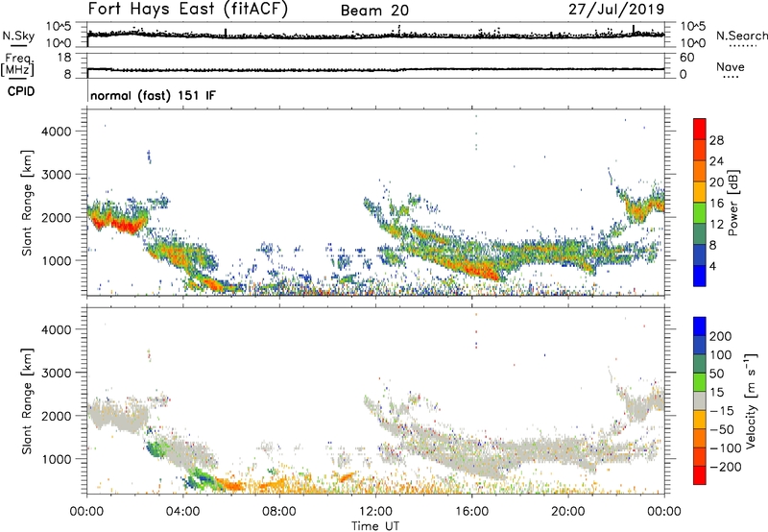Image resolution: width=768 pixels, height=532 pixels.
Task: Click the '2000' tick in the Velocity panel
Action: click(56, 416)
